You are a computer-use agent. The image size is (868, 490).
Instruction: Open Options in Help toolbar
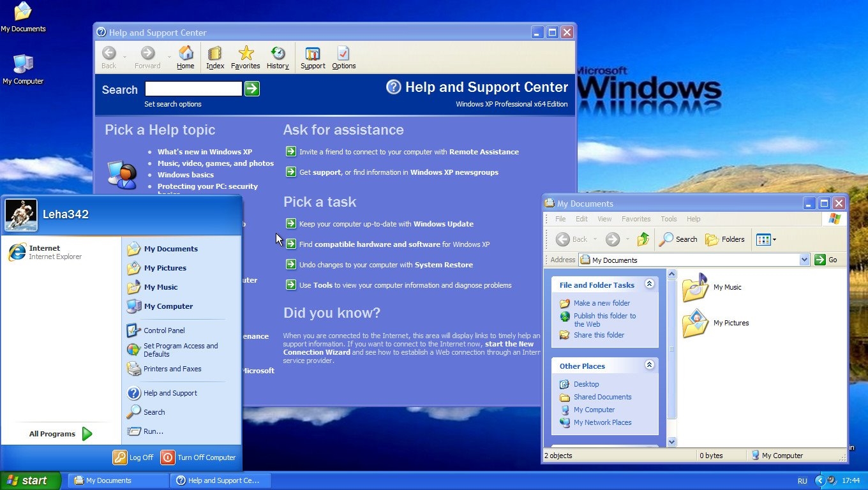[343, 54]
